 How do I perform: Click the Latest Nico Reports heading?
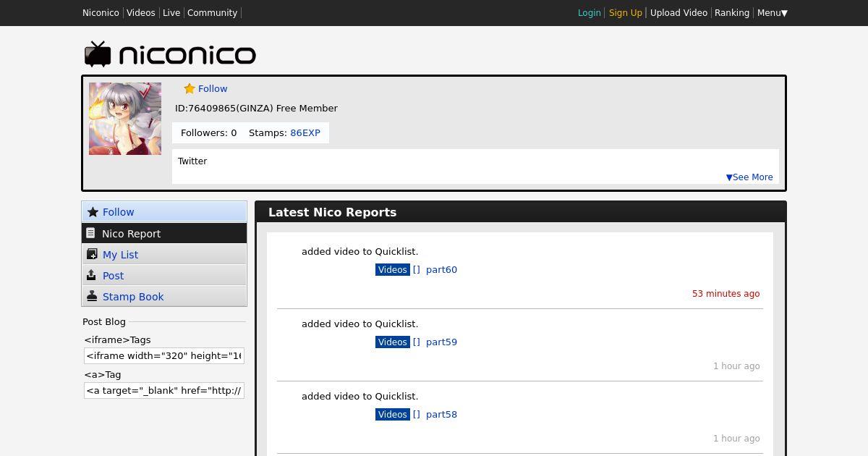tap(332, 212)
